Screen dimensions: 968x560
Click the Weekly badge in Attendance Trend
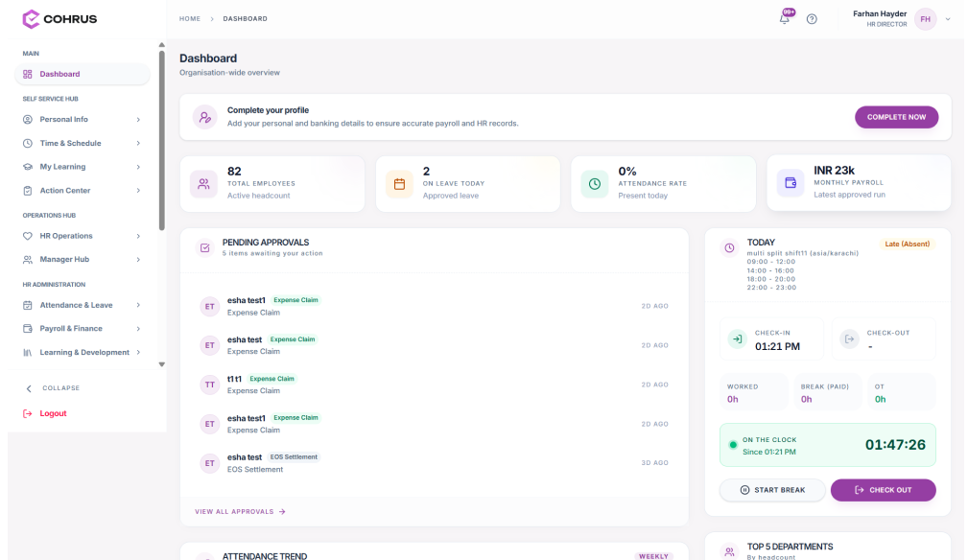point(653,556)
